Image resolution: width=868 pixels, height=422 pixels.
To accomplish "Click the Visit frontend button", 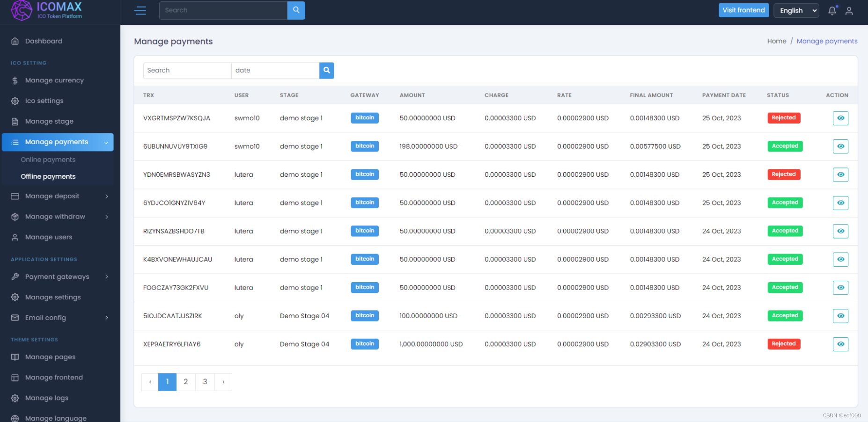I will click(x=743, y=10).
